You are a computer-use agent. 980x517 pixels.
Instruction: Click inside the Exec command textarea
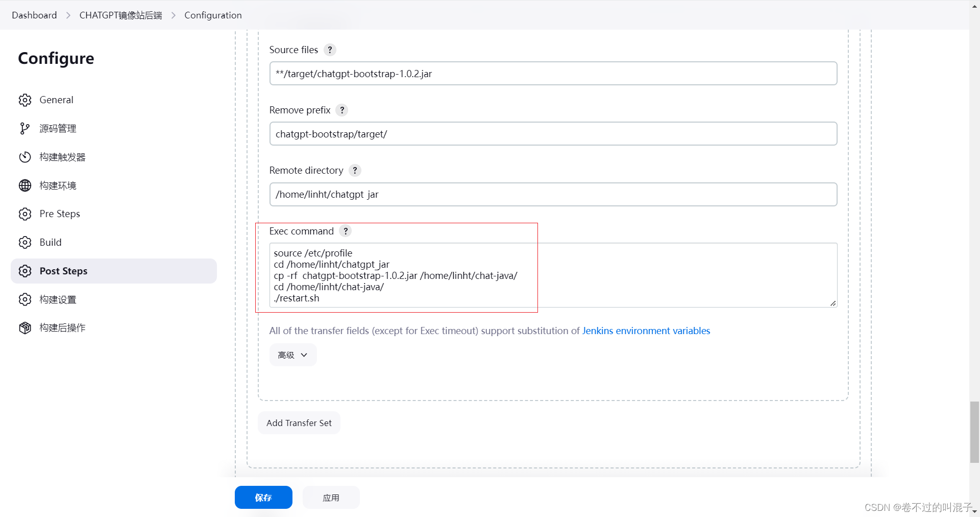[x=553, y=275]
